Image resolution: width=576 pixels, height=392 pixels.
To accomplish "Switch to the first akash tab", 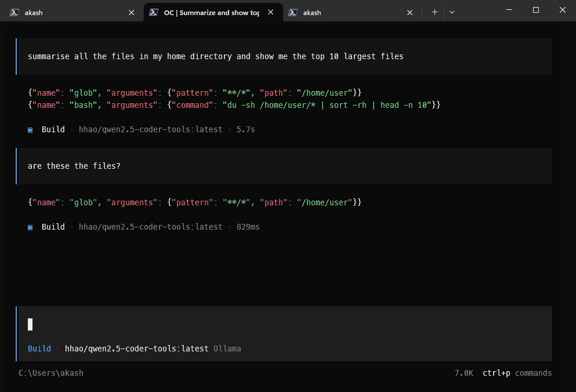I will point(71,13).
